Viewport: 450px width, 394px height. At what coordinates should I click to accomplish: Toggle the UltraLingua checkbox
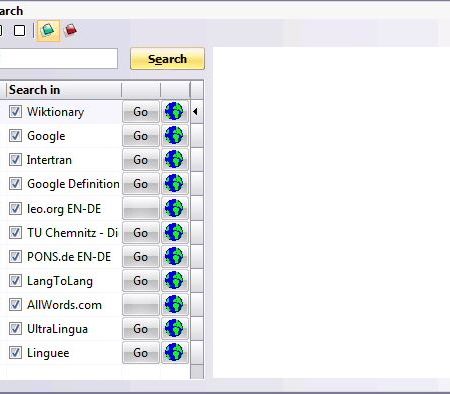[x=15, y=329]
